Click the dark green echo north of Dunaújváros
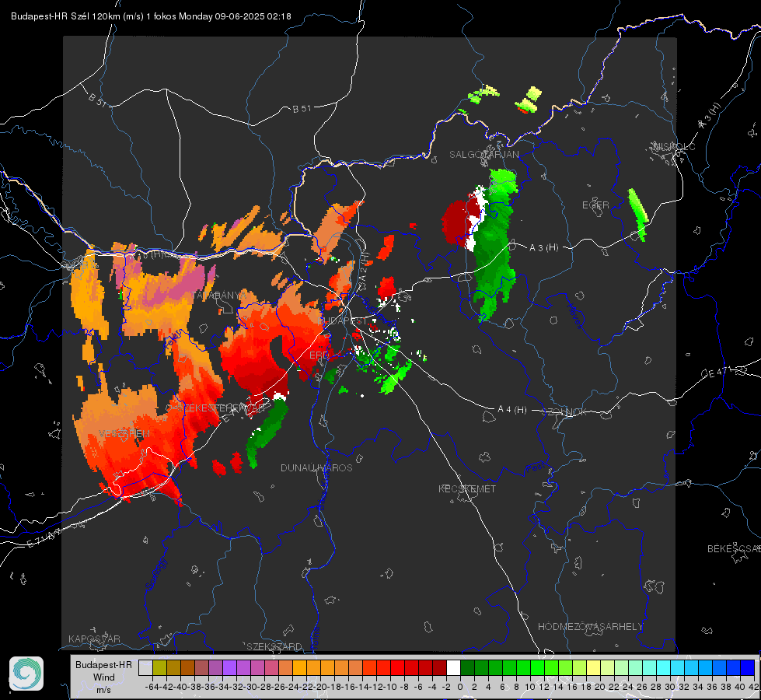 266,432
